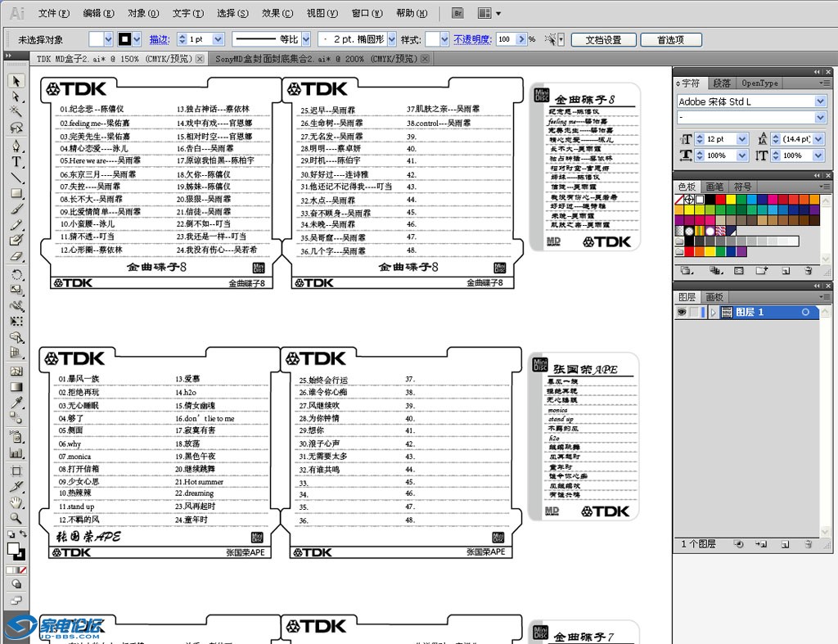Open the leading dropdown showing 14.4 pt
838x644 pixels.
tap(818, 139)
